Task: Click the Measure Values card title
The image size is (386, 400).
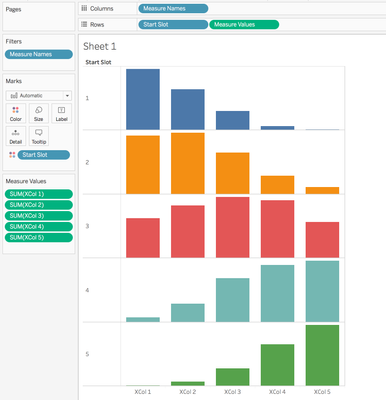Action: tap(26, 181)
